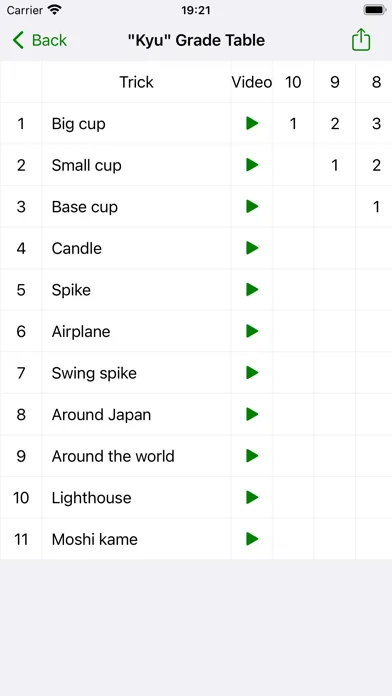This screenshot has height=696, width=392.
Task: Play the Candle trick video
Action: [252, 248]
